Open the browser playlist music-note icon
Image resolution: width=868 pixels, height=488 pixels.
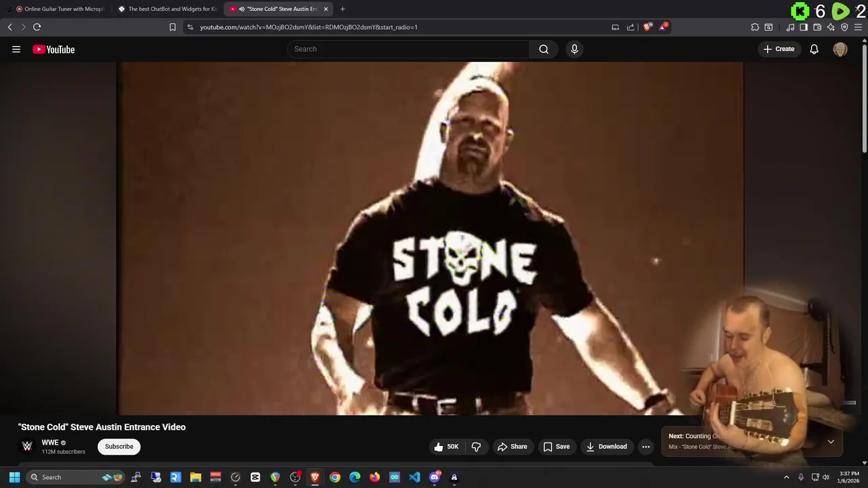coord(790,27)
